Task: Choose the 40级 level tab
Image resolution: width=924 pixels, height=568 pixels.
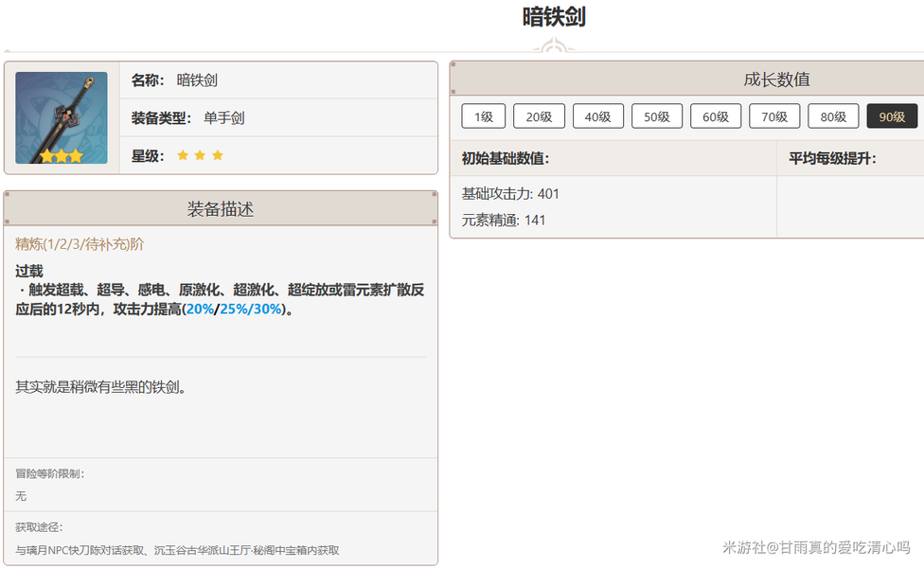Action: pyautogui.click(x=597, y=116)
